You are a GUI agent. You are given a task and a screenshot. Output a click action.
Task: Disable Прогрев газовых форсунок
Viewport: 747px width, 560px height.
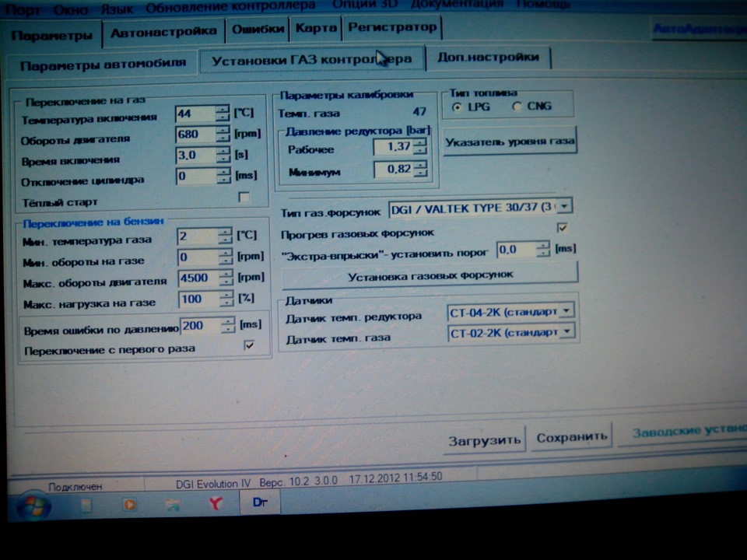563,226
